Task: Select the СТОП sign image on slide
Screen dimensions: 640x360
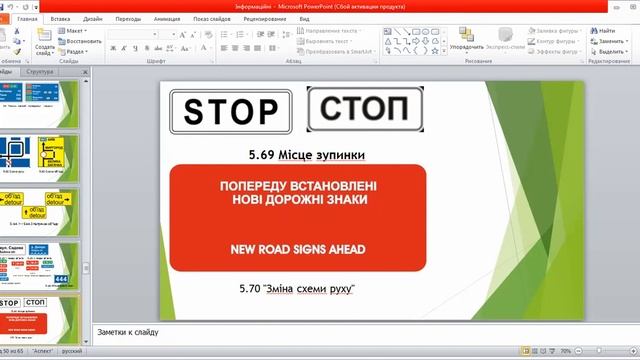Action: [x=365, y=109]
